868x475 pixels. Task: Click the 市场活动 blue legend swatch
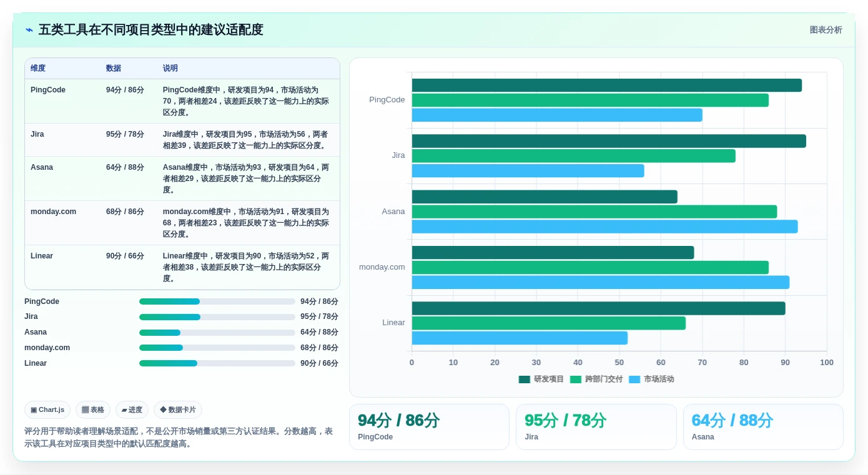coord(634,379)
